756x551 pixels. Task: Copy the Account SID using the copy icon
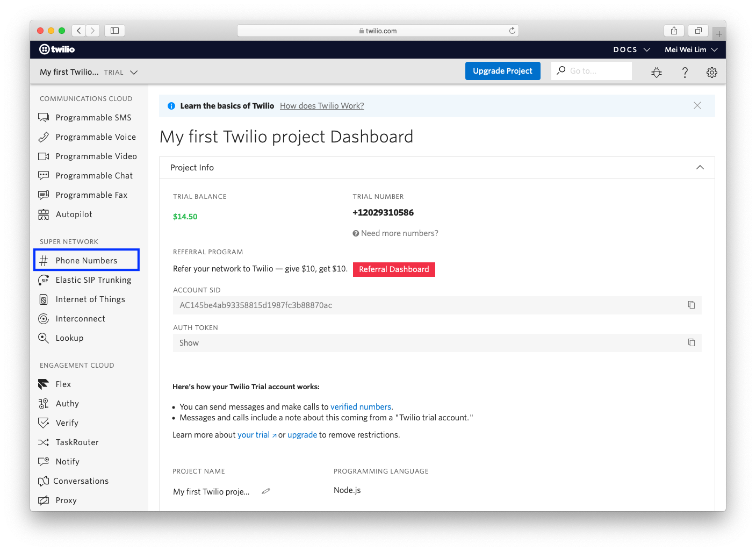click(x=692, y=304)
